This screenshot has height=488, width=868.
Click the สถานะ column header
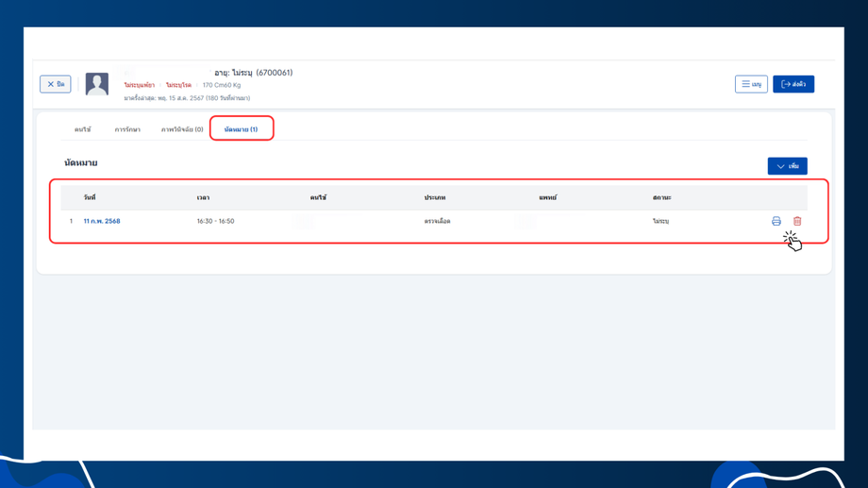coord(662,197)
